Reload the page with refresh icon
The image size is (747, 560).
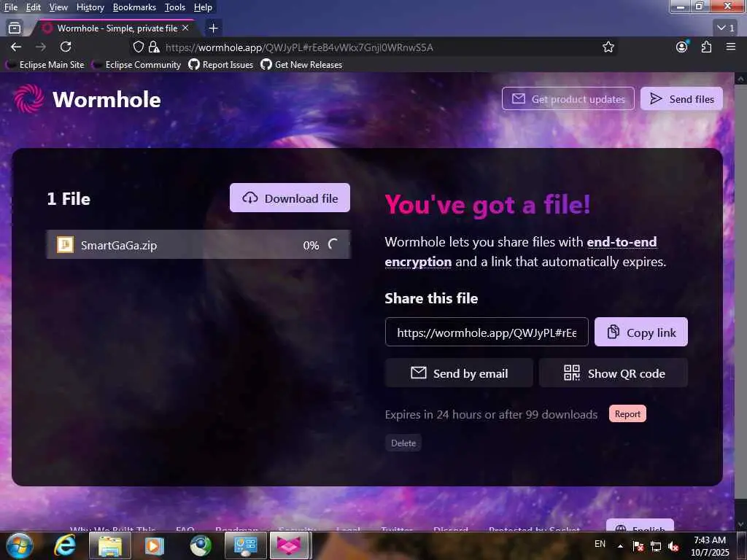66,47
